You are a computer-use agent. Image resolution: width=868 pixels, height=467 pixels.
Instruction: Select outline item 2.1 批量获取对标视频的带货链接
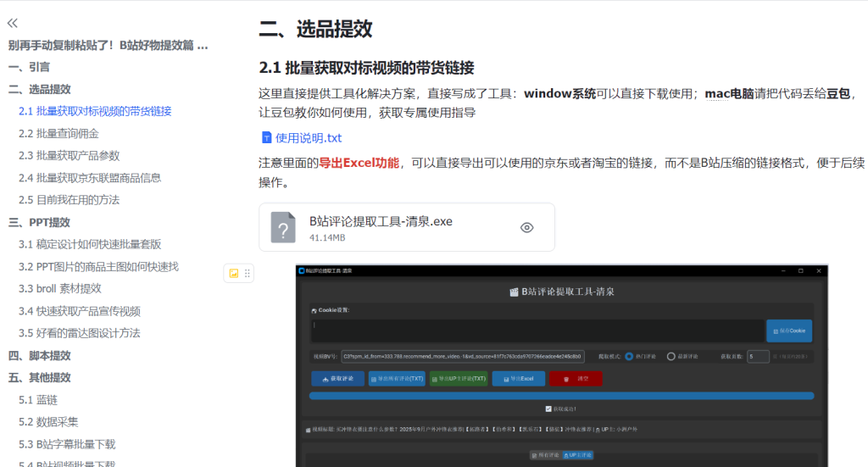(x=95, y=111)
